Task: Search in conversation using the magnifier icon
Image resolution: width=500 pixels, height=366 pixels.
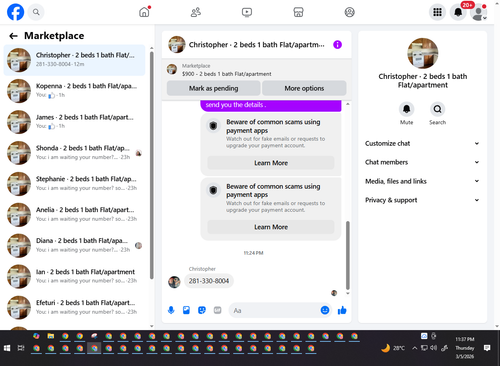Action: 437,109
